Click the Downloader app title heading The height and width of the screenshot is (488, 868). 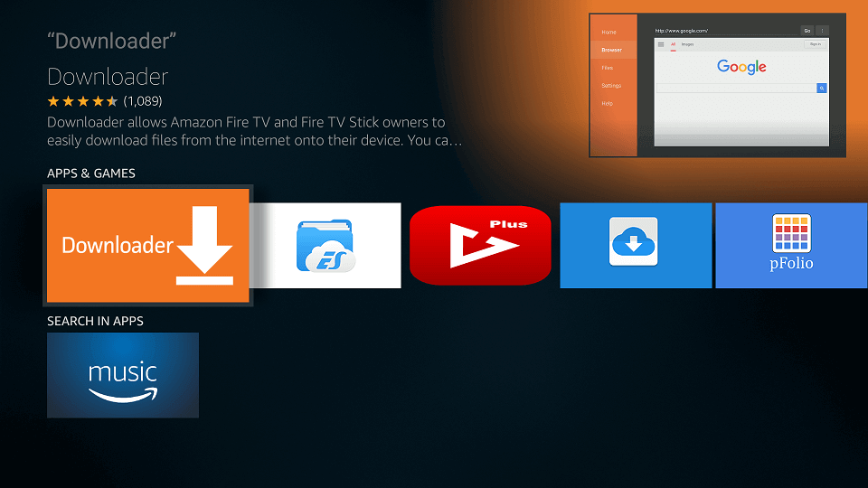tap(108, 77)
